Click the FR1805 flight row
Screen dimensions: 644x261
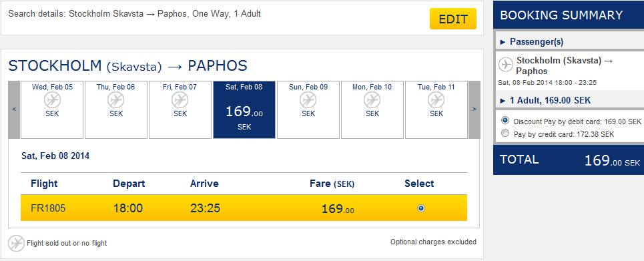(244, 208)
